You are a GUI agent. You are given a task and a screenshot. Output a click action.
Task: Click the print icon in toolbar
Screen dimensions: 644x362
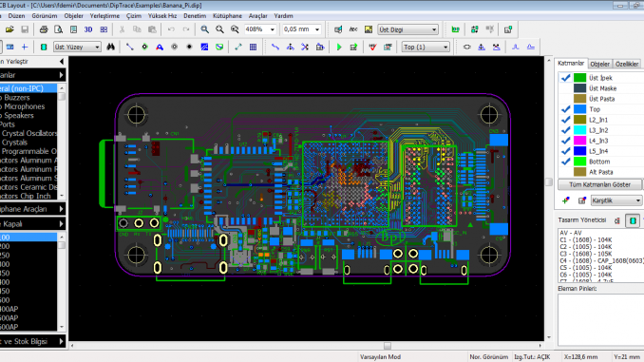click(x=44, y=29)
